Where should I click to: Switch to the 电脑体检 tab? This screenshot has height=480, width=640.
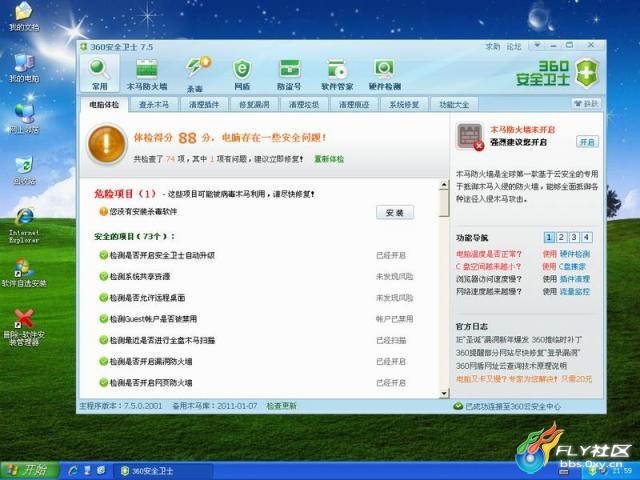point(104,104)
